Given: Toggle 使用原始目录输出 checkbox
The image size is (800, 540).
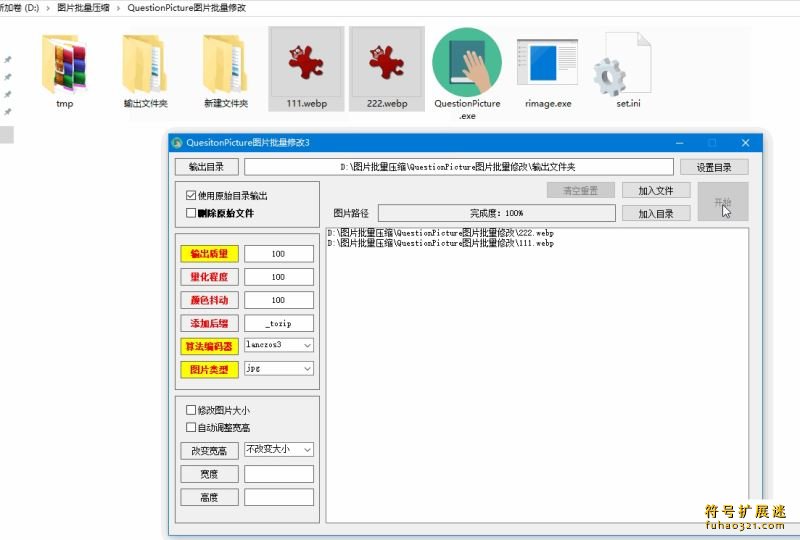Looking at the screenshot, I should point(192,196).
